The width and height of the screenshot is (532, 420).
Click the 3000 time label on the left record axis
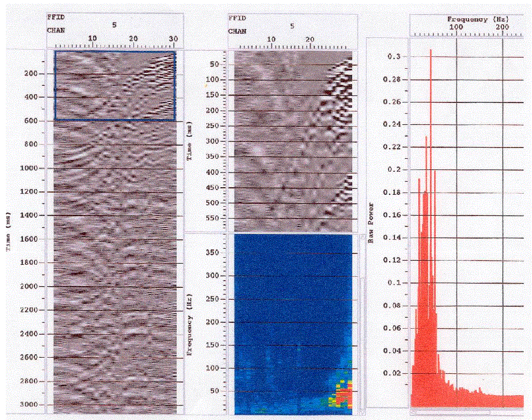(x=29, y=405)
